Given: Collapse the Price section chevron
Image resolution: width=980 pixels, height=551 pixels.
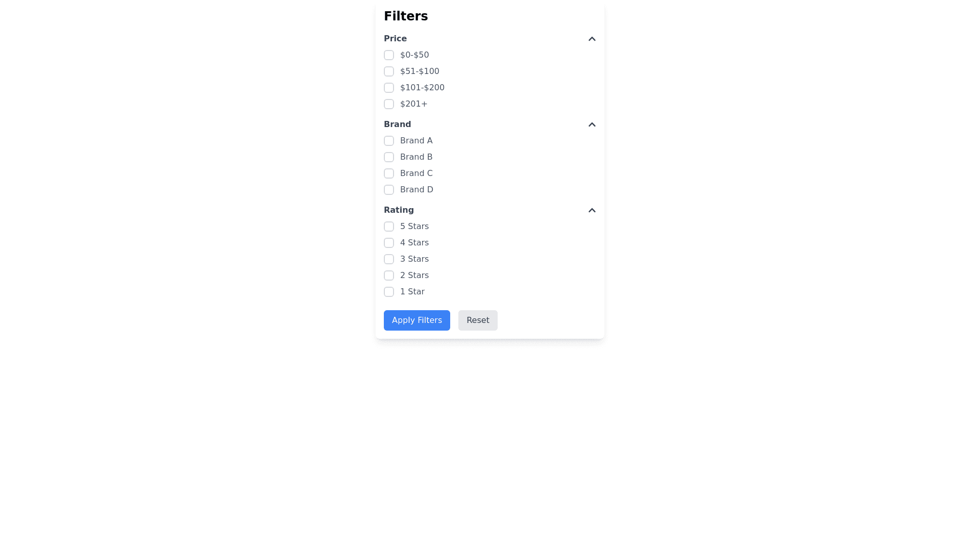Looking at the screenshot, I should [592, 39].
